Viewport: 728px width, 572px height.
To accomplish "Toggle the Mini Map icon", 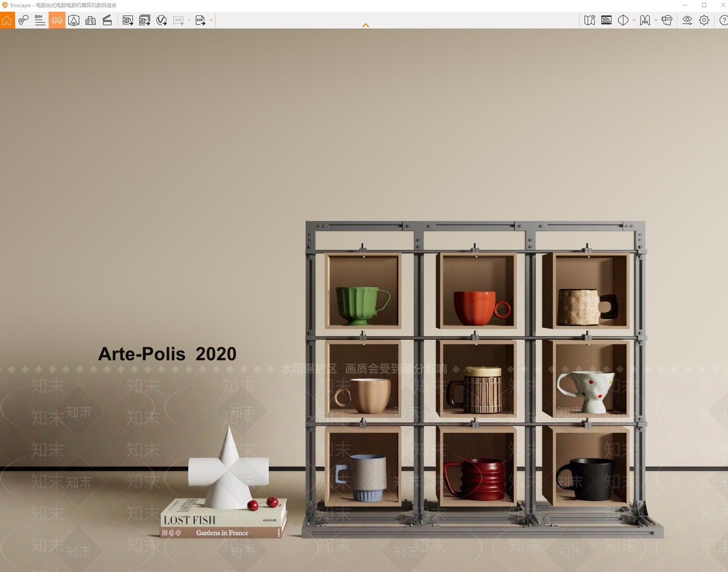I will click(590, 20).
